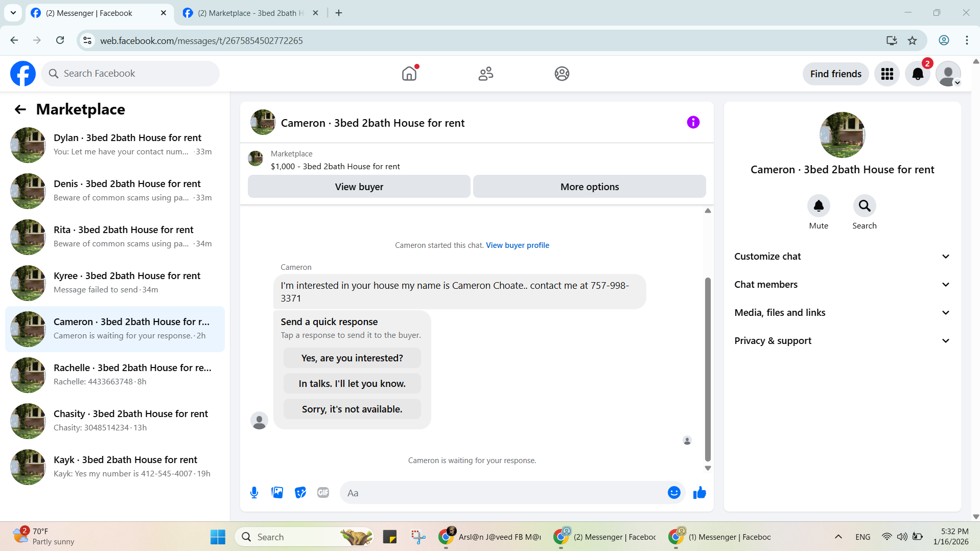Open the View buyer profile link

517,245
